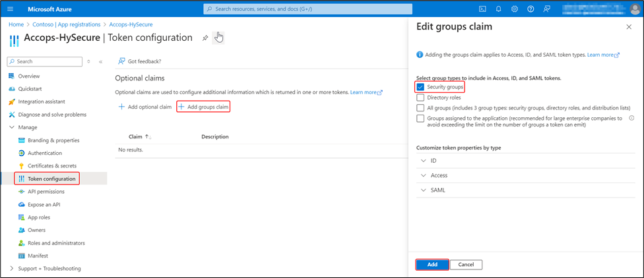Expand the SAML token properties section

click(423, 190)
